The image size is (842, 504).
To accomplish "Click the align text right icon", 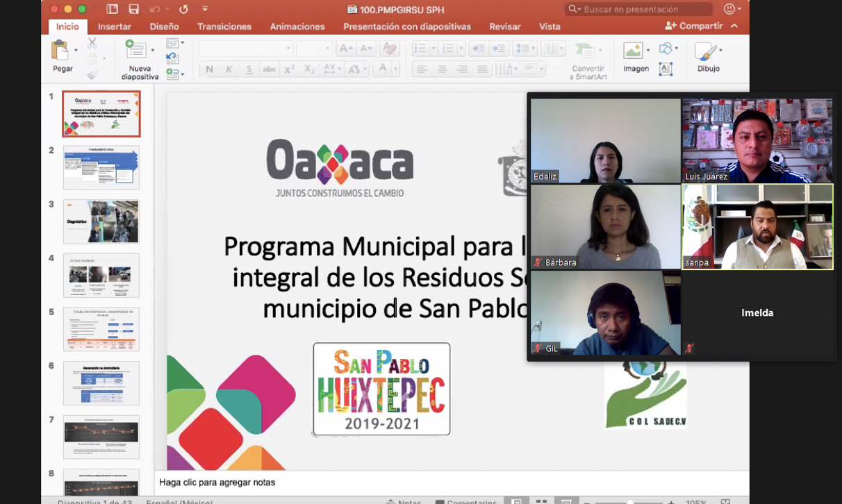I will (462, 69).
